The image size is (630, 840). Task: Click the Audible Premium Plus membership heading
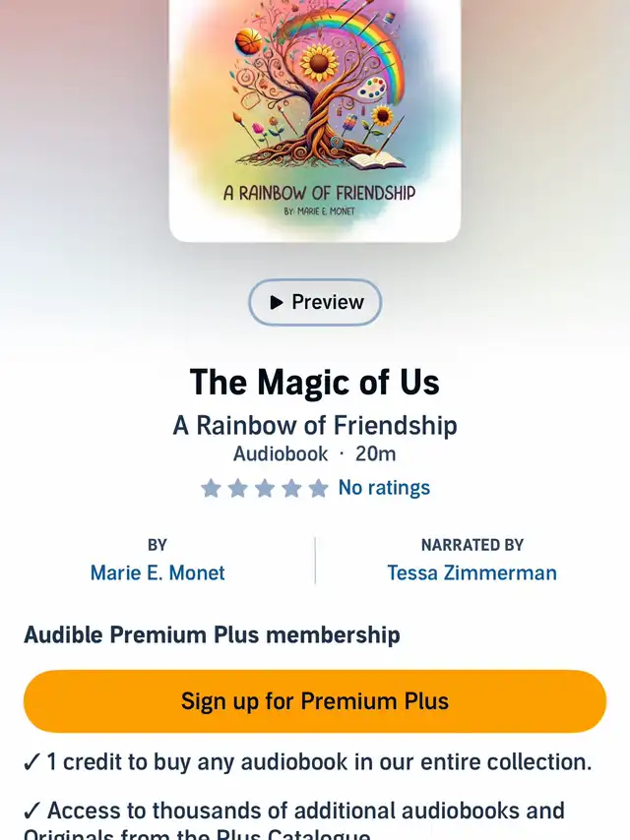[212, 634]
